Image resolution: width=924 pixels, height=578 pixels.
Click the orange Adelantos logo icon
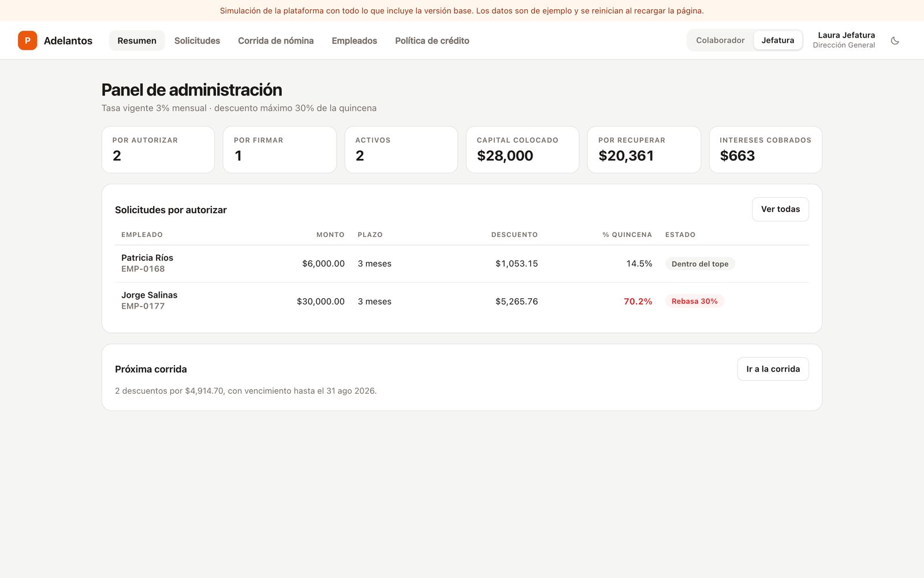(x=27, y=40)
